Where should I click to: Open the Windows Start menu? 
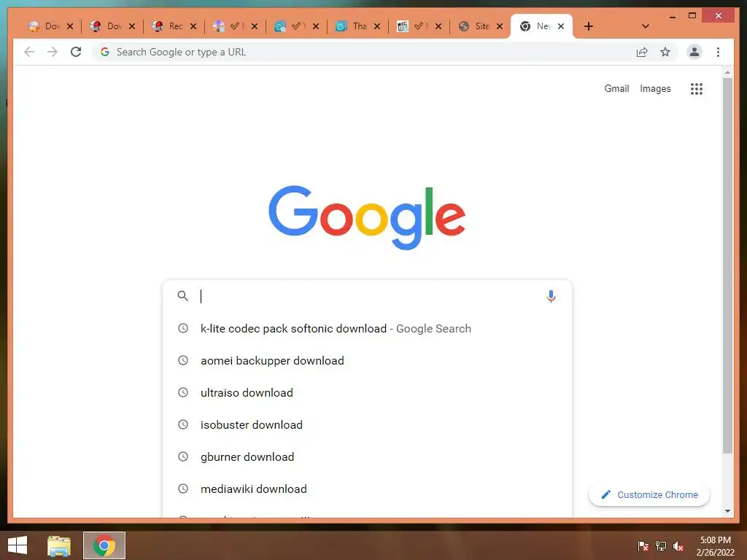(18, 545)
